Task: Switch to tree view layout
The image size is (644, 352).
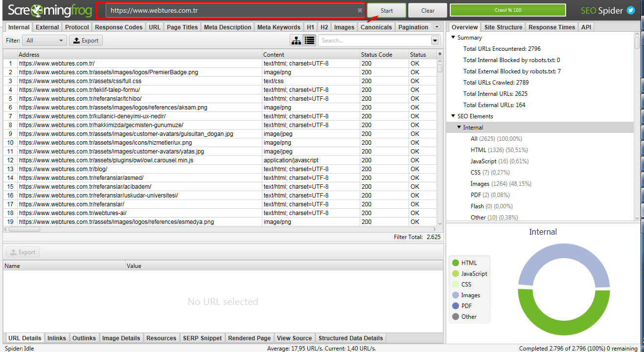Action: click(x=297, y=41)
